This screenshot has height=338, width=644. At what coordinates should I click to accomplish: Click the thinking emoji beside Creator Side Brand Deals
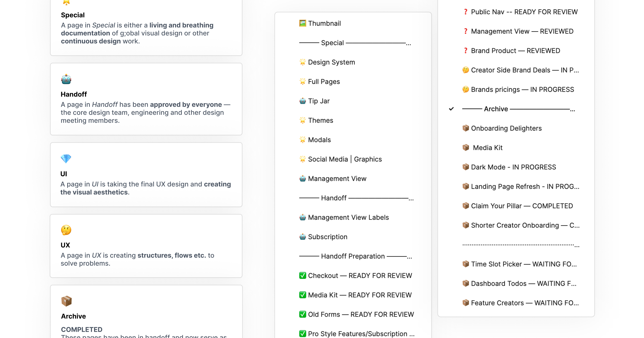[x=466, y=70]
